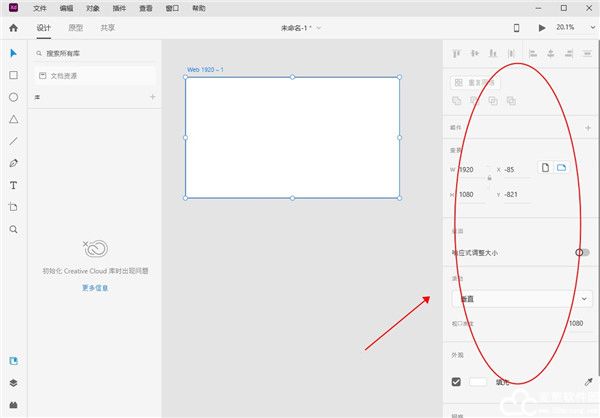Select the Rectangle tool
This screenshot has width=600, height=418.
click(14, 75)
